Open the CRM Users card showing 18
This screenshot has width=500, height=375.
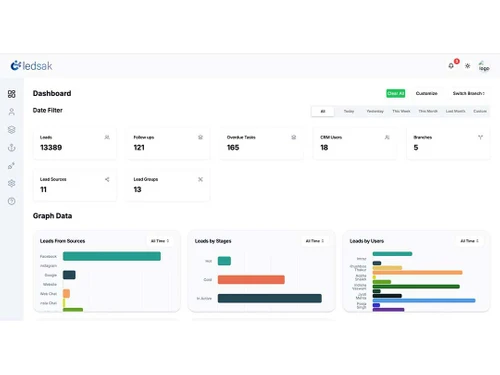tap(355, 143)
